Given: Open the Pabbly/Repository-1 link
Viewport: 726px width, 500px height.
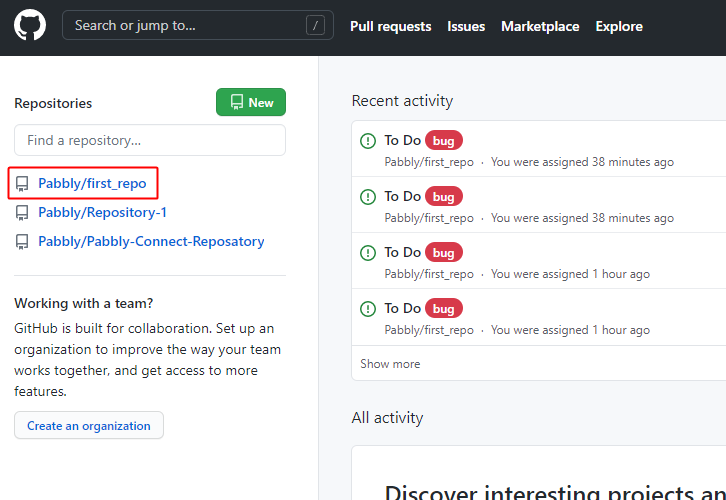Looking at the screenshot, I should point(102,212).
